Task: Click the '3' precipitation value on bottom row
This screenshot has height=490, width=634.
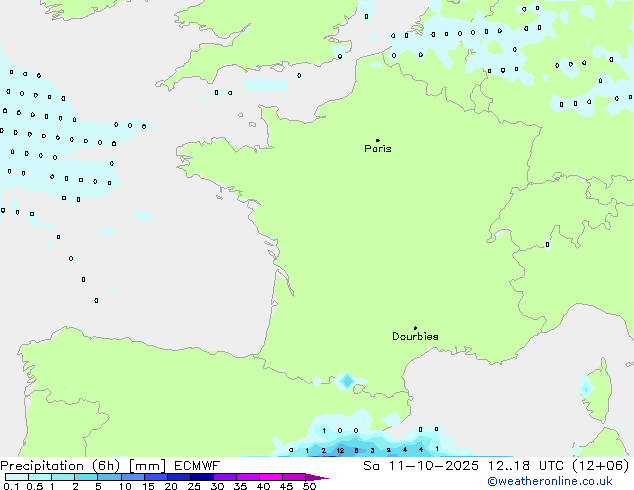Action: [372, 450]
